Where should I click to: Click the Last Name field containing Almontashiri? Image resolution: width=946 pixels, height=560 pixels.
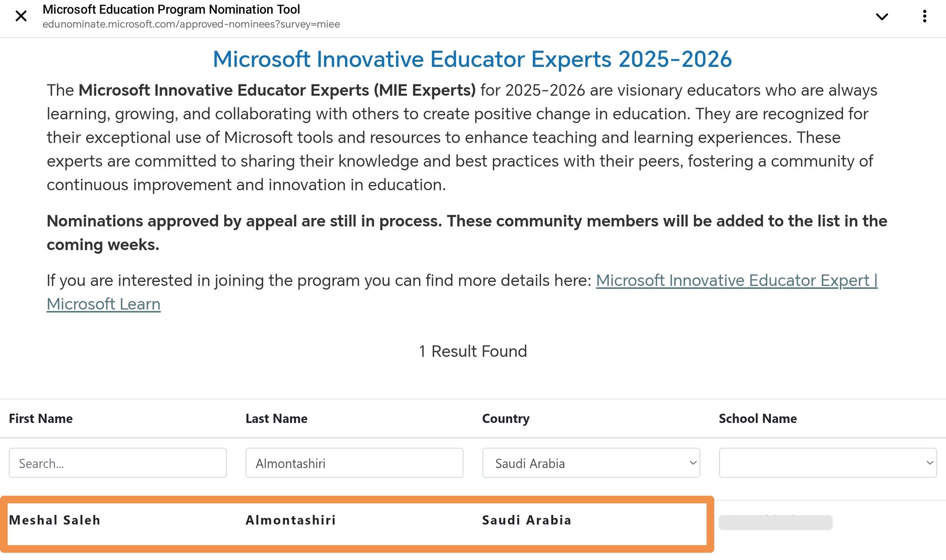pos(354,463)
